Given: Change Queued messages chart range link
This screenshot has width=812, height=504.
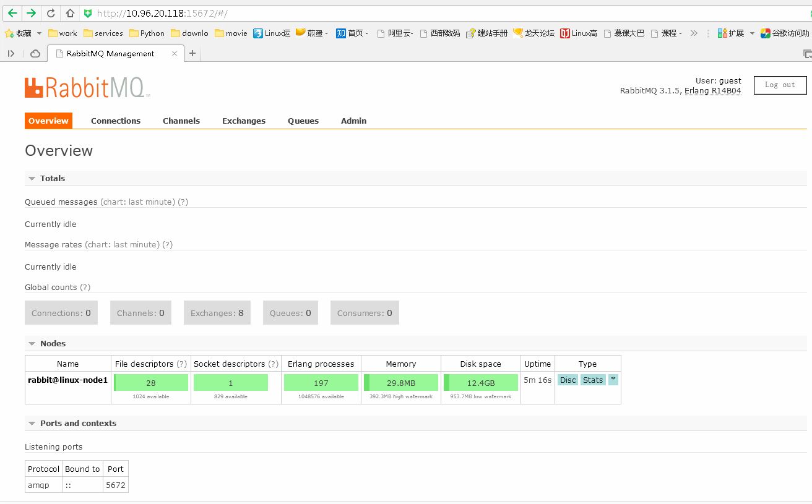Looking at the screenshot, I should pyautogui.click(x=137, y=202).
